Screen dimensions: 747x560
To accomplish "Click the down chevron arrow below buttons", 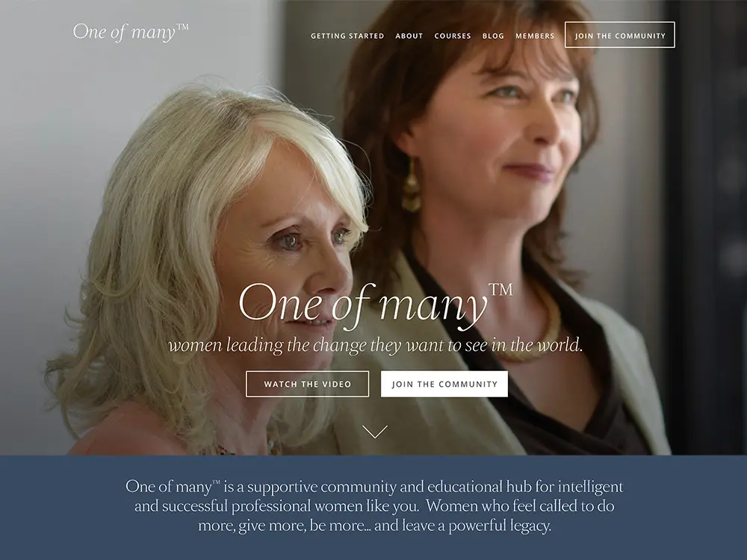I will (375, 432).
